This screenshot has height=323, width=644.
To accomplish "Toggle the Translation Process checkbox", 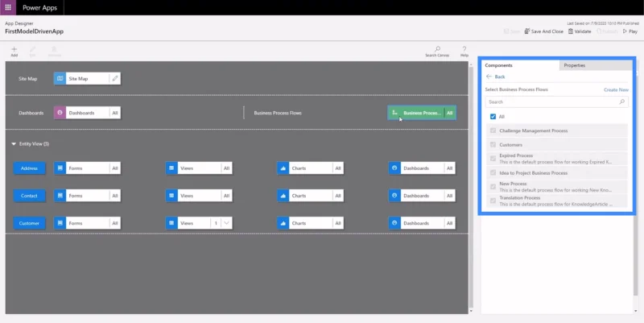I will (x=493, y=201).
